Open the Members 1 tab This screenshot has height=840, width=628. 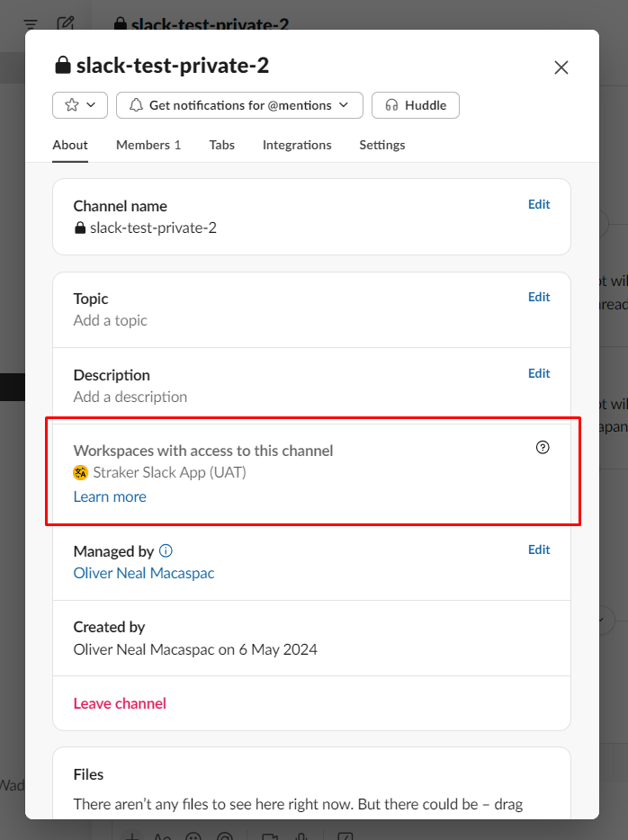[x=148, y=145]
